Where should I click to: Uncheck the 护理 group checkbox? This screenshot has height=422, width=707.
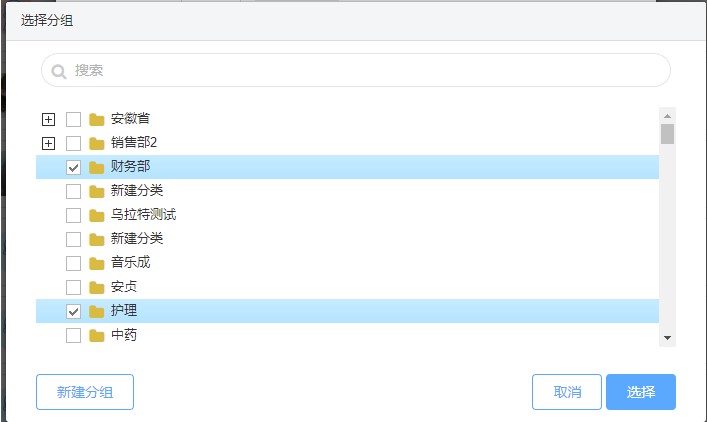(73, 311)
